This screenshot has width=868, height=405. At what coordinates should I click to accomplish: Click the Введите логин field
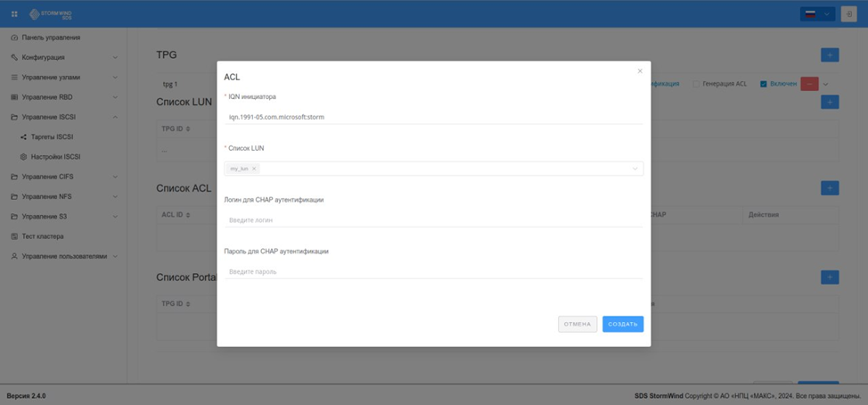[433, 220]
